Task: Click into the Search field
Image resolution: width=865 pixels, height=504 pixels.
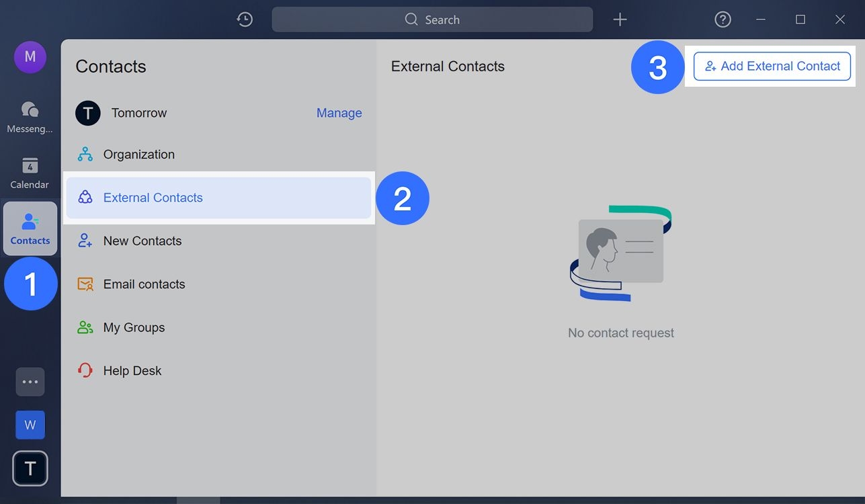Action: pyautogui.click(x=432, y=19)
